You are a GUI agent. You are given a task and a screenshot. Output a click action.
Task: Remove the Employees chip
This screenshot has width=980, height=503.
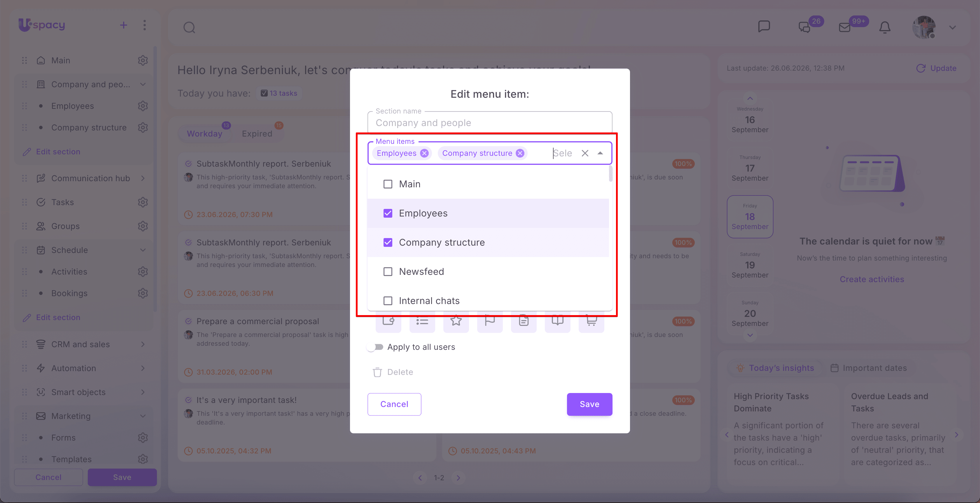(x=424, y=153)
